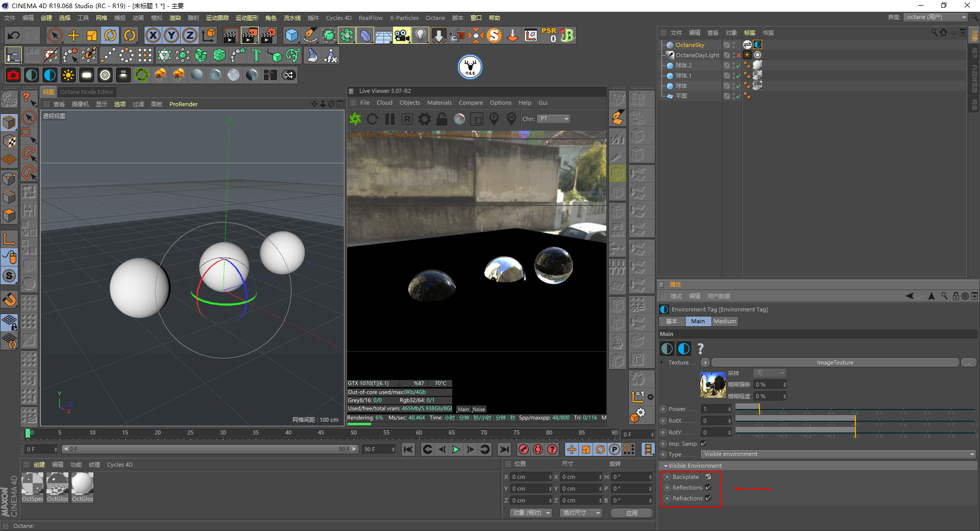Click the deer logo badge icon
The image size is (980, 531).
[x=470, y=67]
